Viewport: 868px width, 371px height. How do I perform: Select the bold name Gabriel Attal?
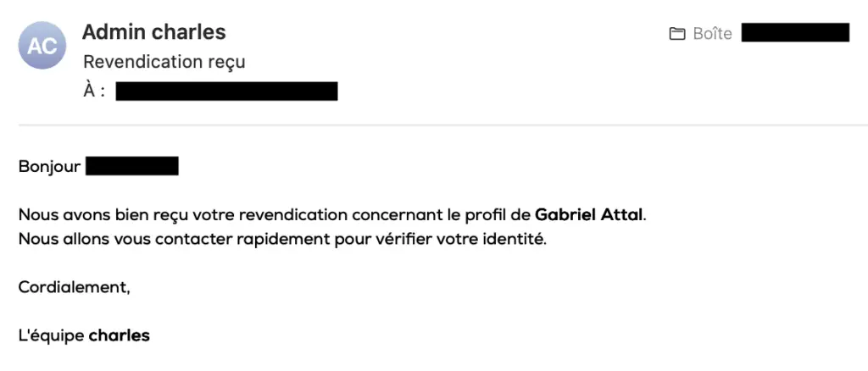pyautogui.click(x=588, y=214)
